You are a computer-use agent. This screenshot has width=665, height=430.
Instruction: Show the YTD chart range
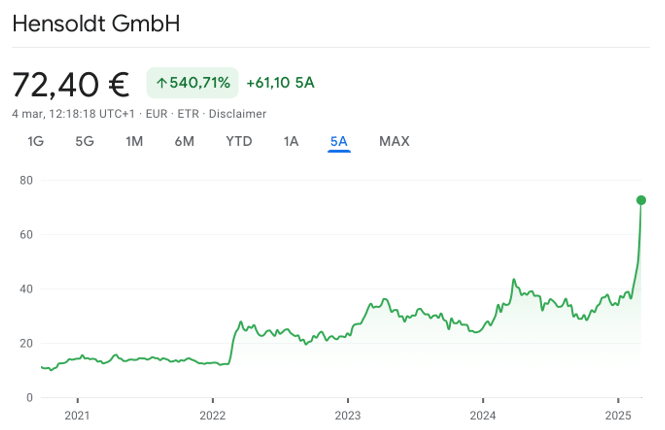(x=239, y=141)
